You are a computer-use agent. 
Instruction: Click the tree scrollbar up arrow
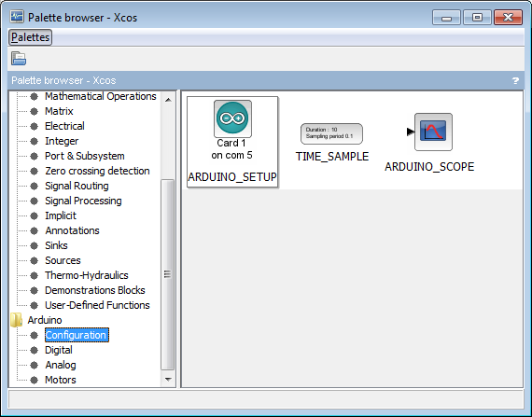pos(168,100)
